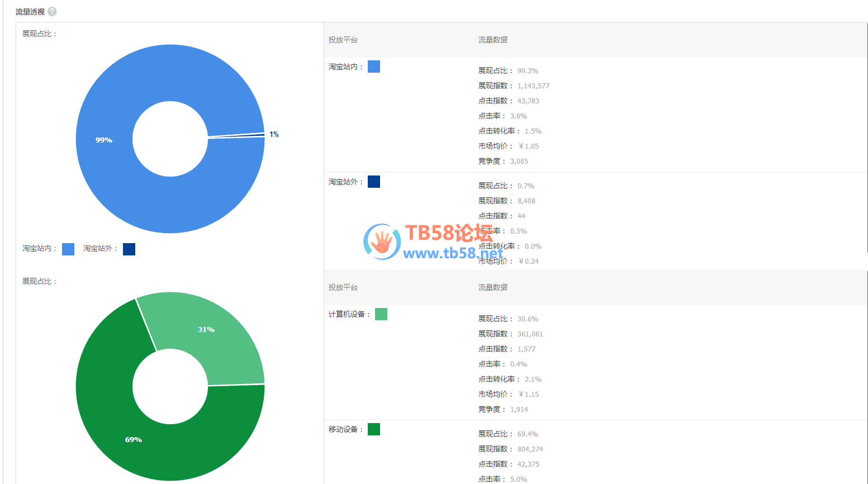Click the 淘宝站内 legend swatch below the blue donut

(68, 249)
